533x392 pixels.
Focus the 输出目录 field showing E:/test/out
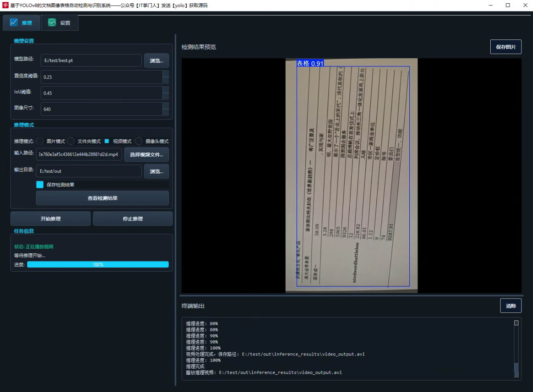pos(89,171)
